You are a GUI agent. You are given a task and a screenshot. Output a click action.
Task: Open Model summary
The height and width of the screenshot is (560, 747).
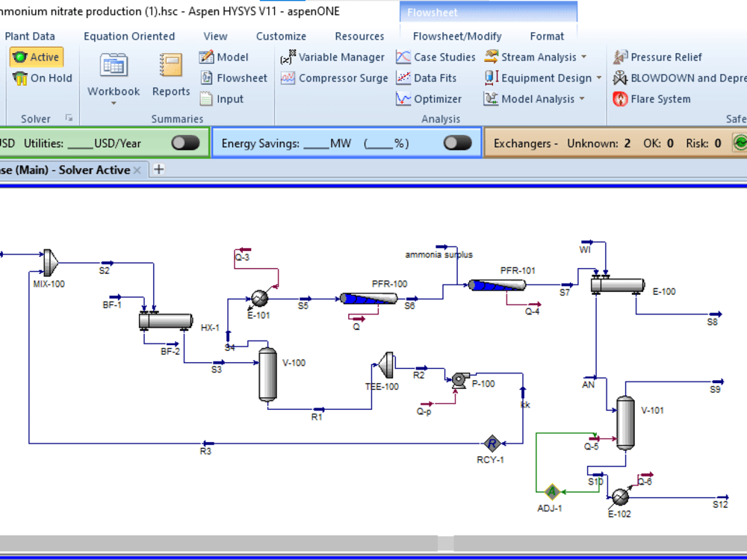point(224,57)
